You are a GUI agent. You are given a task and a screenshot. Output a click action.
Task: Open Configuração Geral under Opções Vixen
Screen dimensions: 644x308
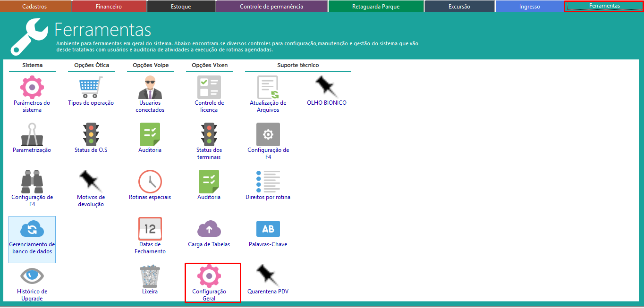[209, 276]
